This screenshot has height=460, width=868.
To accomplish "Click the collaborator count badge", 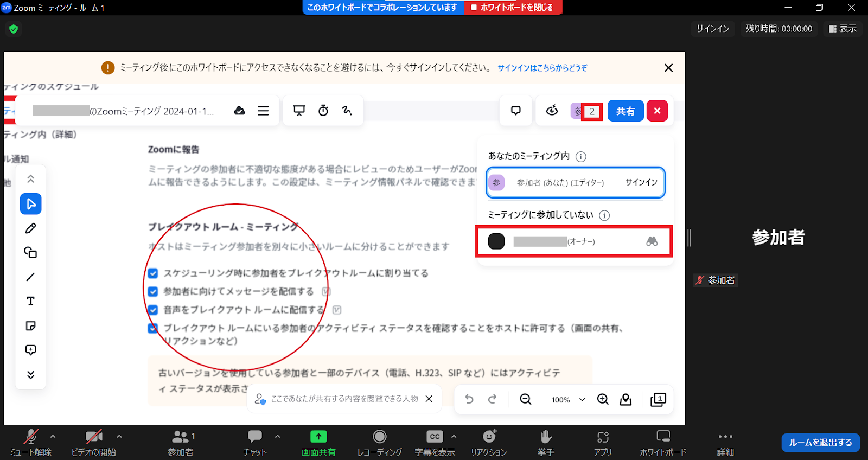I will tap(592, 111).
